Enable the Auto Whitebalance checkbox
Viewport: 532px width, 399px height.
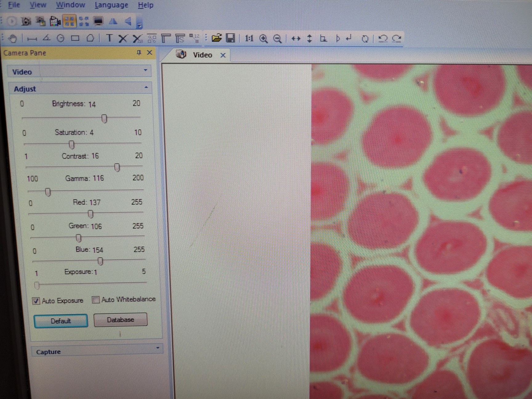[96, 300]
